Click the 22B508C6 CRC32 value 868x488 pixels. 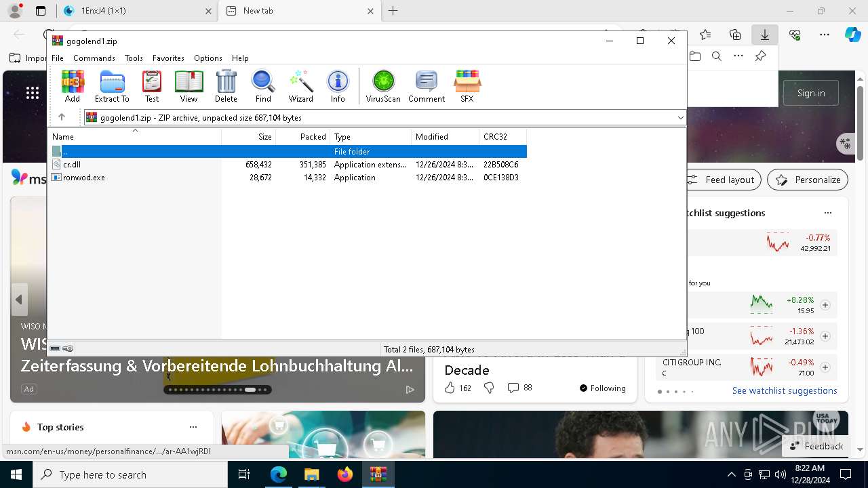coord(501,165)
